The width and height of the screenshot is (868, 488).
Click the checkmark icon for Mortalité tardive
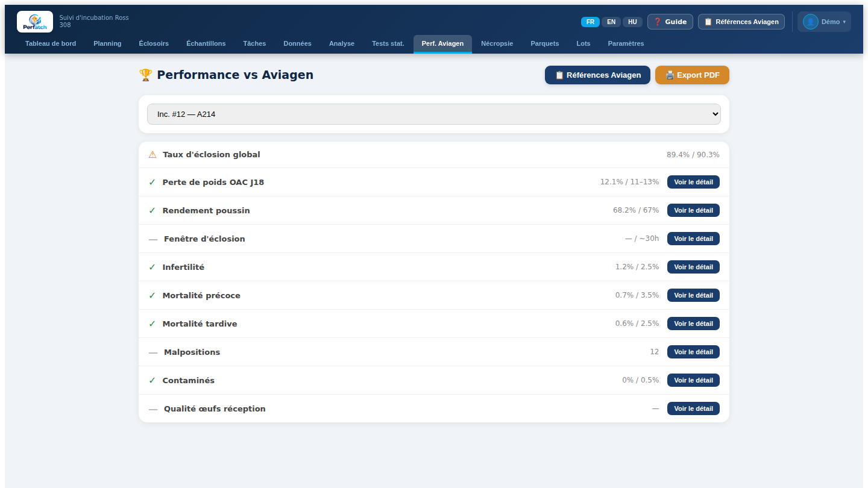[153, 324]
